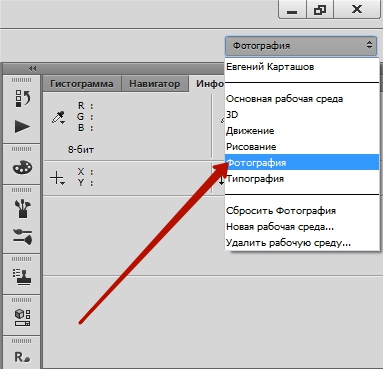The image size is (383, 369).
Task: Open the Brush settings panel icon
Action: 22,236
